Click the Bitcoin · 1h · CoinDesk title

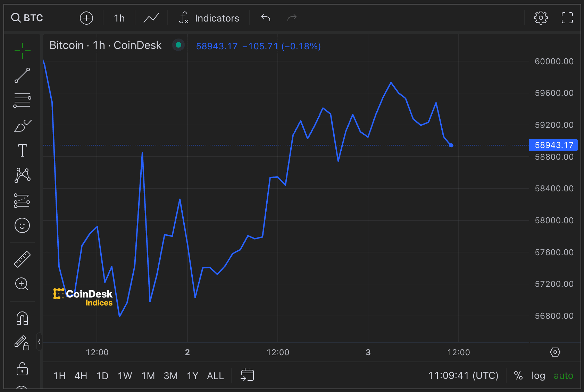[106, 45]
